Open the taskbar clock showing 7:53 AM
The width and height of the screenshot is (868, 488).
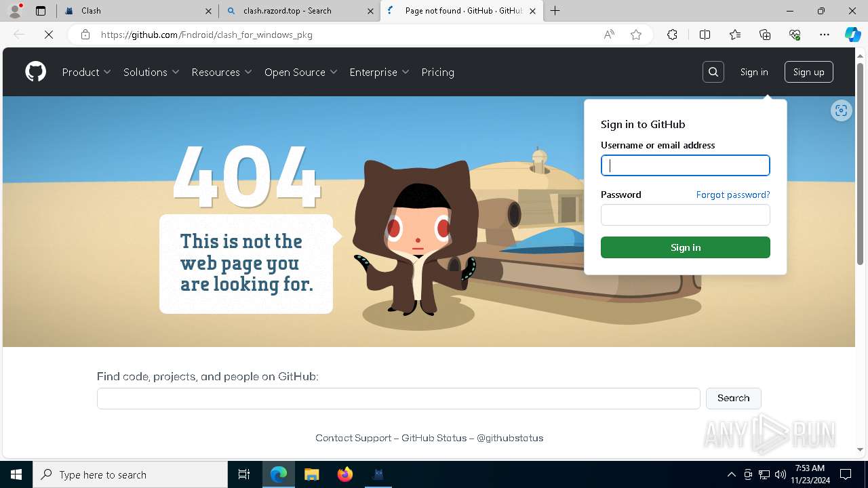tap(810, 474)
